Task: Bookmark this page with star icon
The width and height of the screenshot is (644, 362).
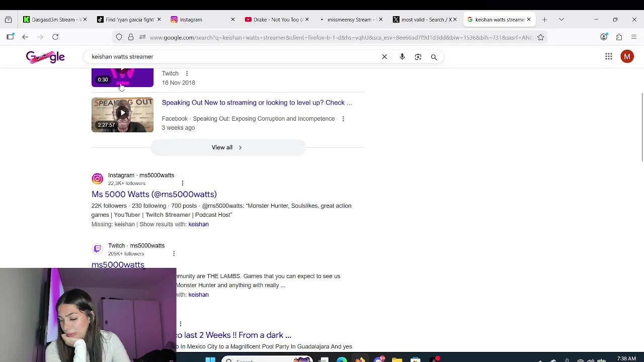Action: click(541, 37)
